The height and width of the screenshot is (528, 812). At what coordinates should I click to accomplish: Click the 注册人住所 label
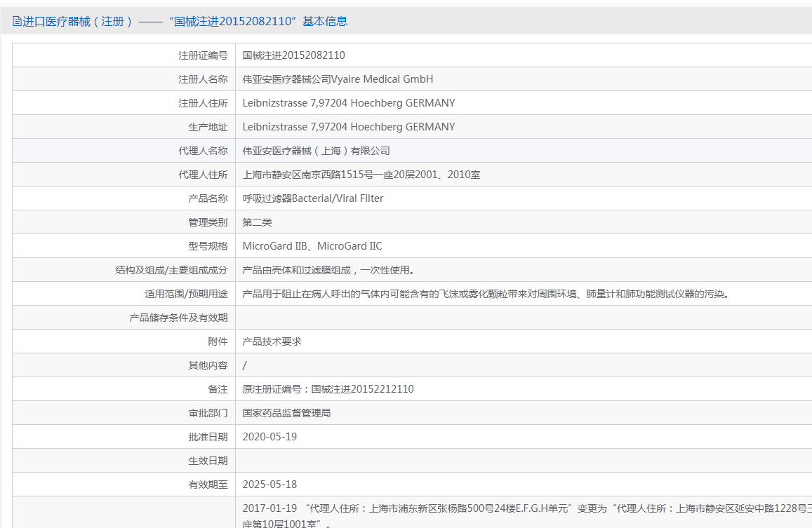click(x=203, y=103)
